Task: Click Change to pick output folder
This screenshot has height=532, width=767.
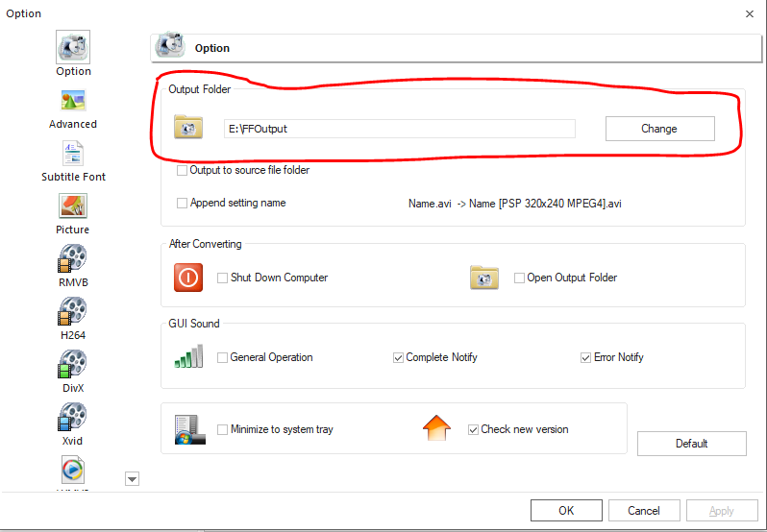Action: (x=658, y=129)
